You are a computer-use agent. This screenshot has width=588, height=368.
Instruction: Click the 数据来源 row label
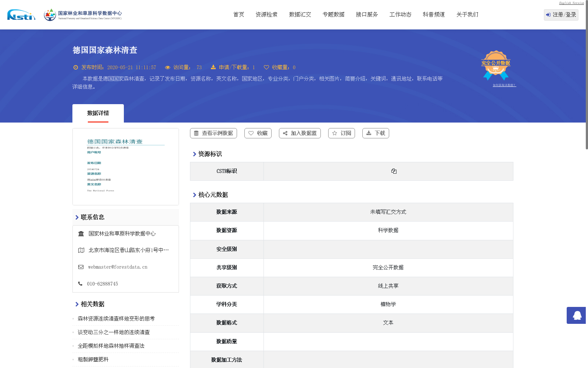(x=227, y=212)
